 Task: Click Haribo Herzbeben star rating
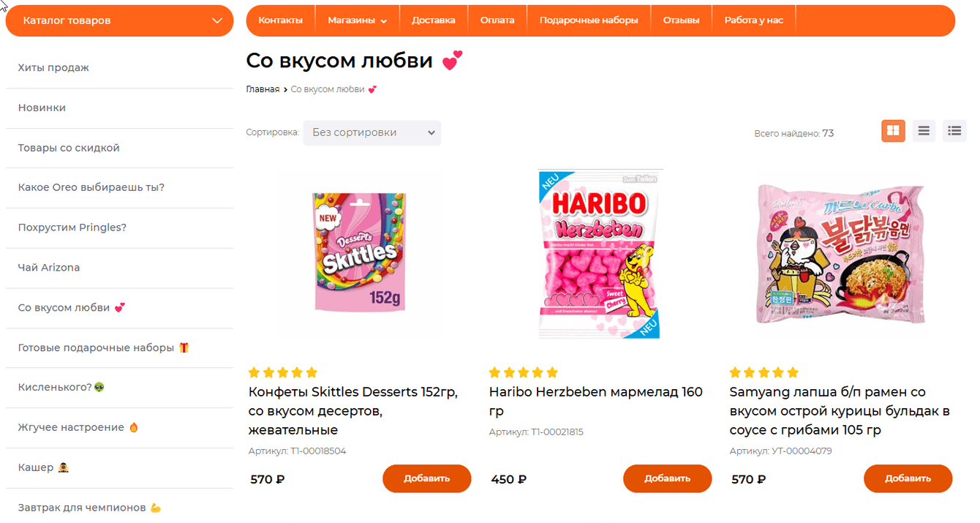point(524,372)
